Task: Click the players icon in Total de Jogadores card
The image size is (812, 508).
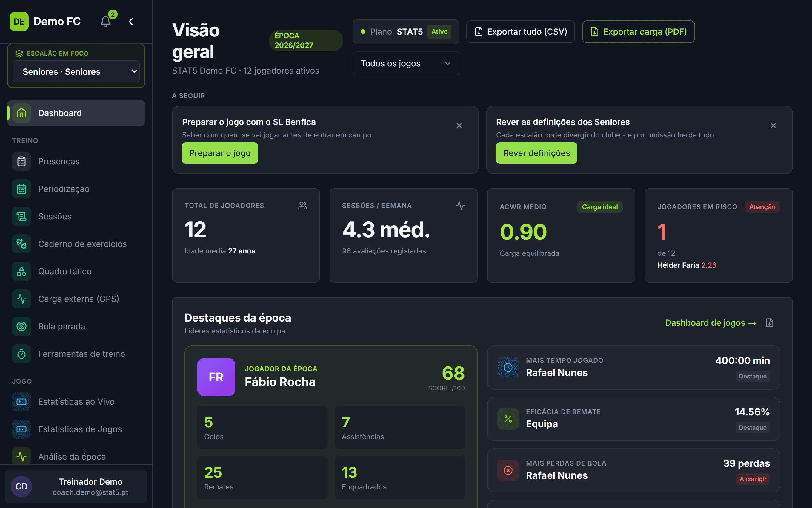Action: (303, 206)
